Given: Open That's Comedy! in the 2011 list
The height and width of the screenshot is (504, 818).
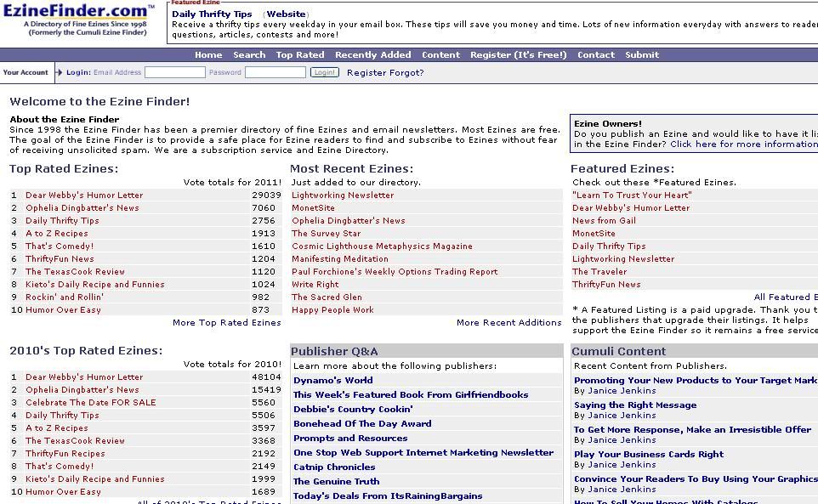Looking at the screenshot, I should (60, 246).
